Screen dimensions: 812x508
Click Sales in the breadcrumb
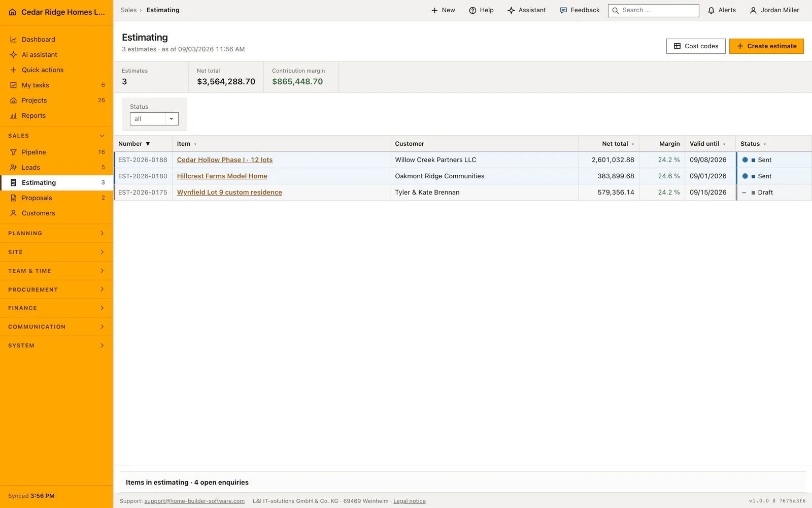click(128, 10)
